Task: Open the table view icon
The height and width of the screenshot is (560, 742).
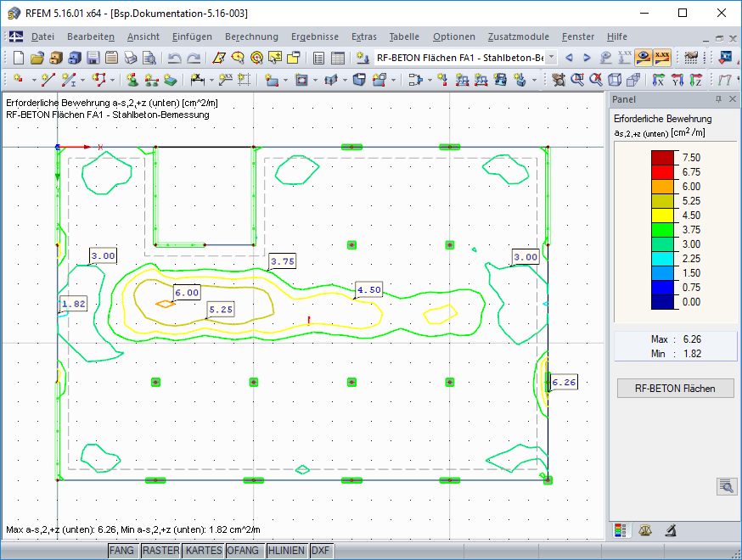Action: [337, 58]
